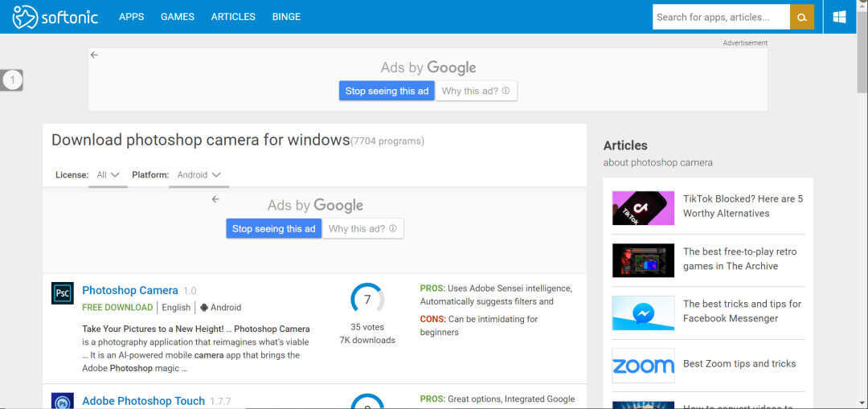Click the 'CONS:' label for Photoshop Camera
868x409 pixels.
click(433, 319)
